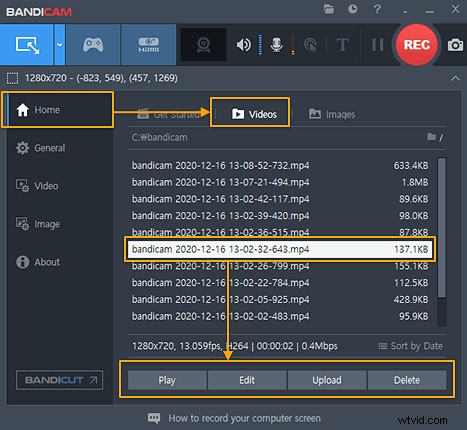
Task: Select bandicam 2020-12-16 13-02-22-784.mp4
Action: tap(280, 283)
